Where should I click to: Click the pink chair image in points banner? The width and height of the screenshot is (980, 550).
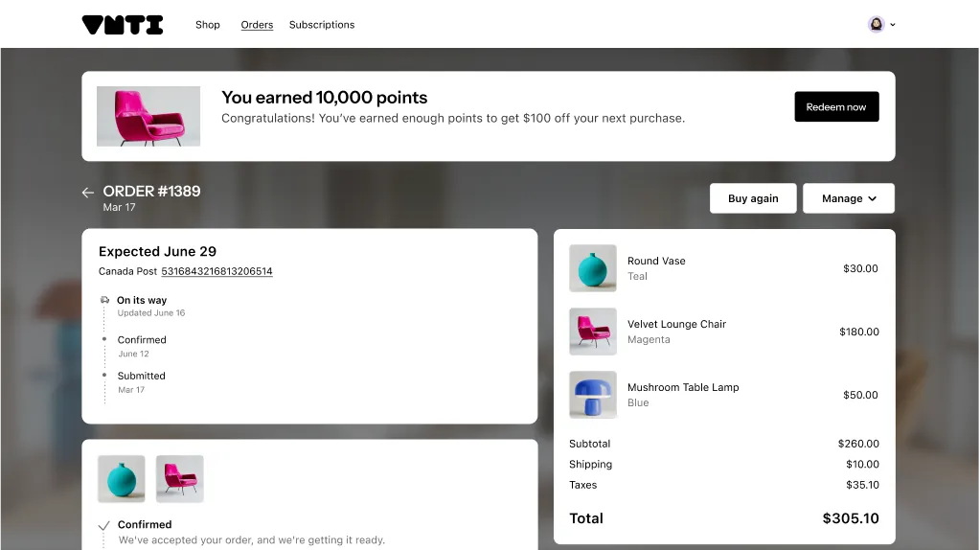[x=148, y=116]
